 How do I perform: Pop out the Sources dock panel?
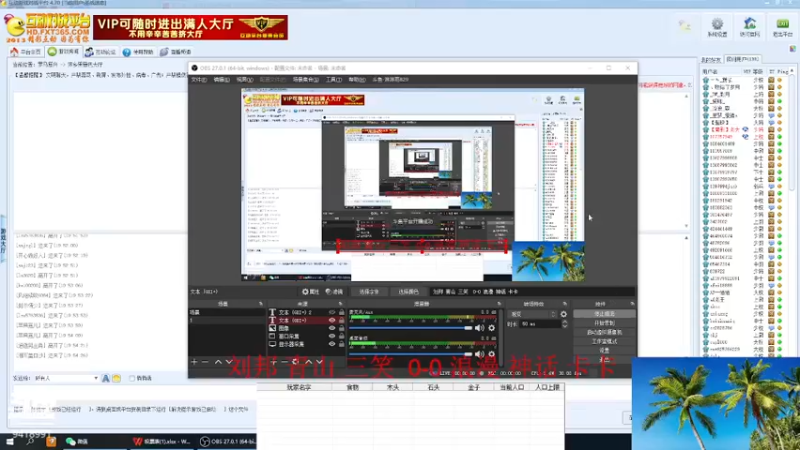coord(340,304)
